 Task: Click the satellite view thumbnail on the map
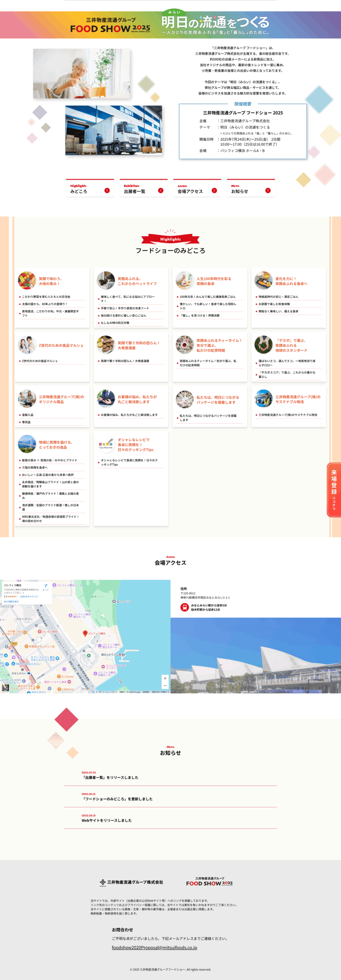pos(5,688)
